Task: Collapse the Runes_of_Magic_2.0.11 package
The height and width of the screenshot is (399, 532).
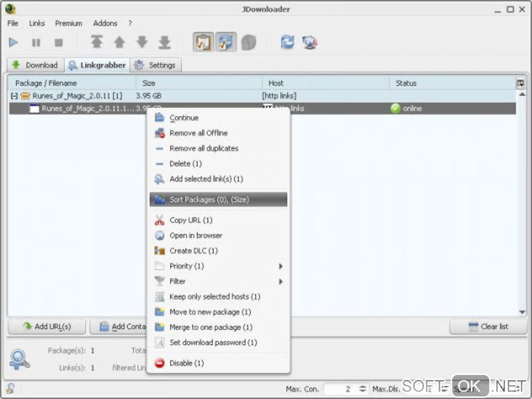Action: [14, 96]
